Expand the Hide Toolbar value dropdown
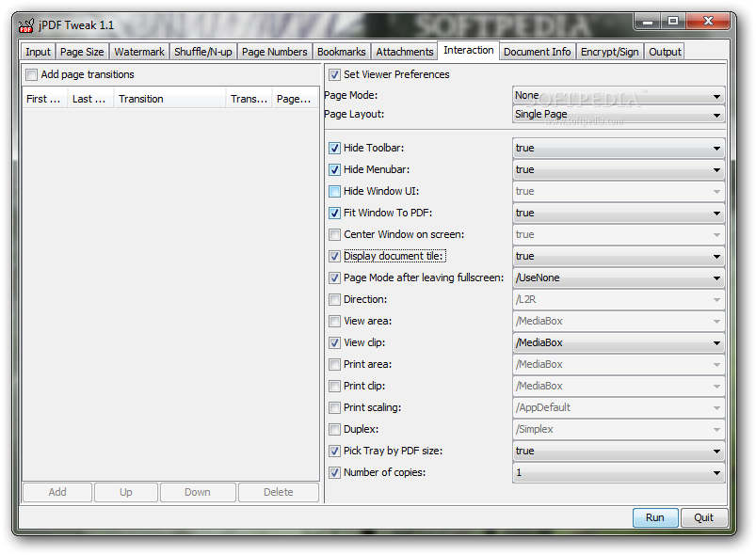 pos(619,148)
